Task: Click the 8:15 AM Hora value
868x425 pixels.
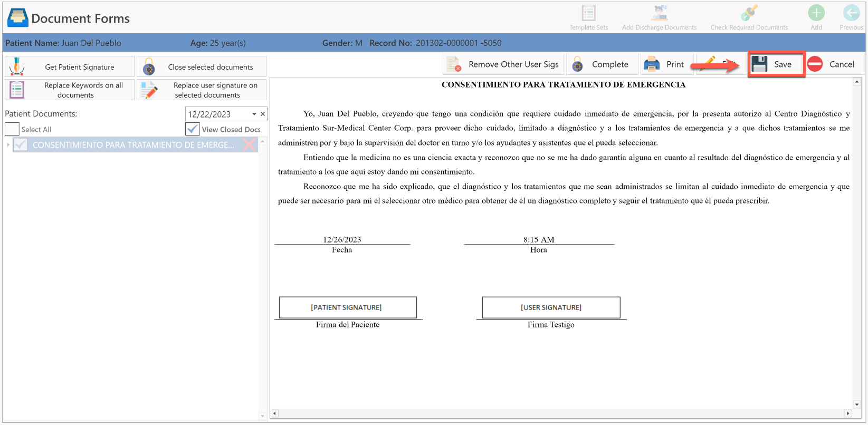Action: pyautogui.click(x=539, y=239)
